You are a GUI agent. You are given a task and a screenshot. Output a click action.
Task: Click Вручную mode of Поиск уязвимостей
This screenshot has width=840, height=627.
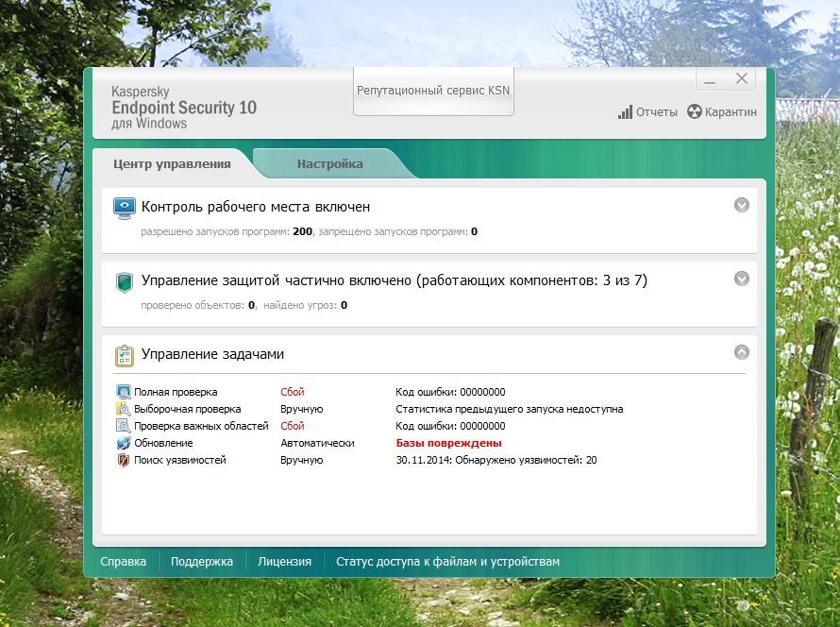point(302,460)
